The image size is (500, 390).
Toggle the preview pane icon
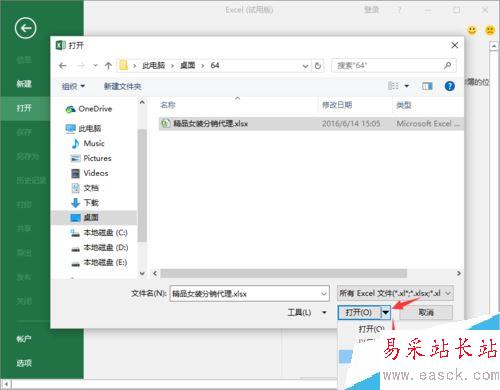tap(427, 86)
